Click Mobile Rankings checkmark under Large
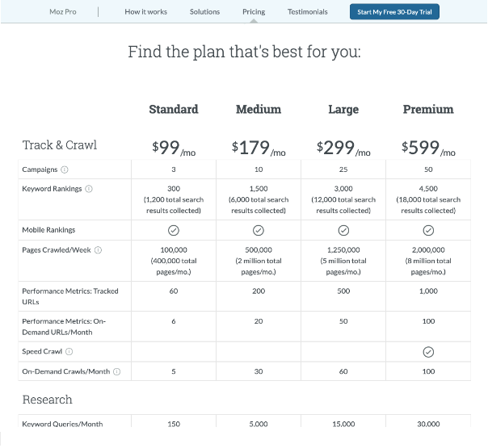The width and height of the screenshot is (488, 448). pyautogui.click(x=343, y=231)
